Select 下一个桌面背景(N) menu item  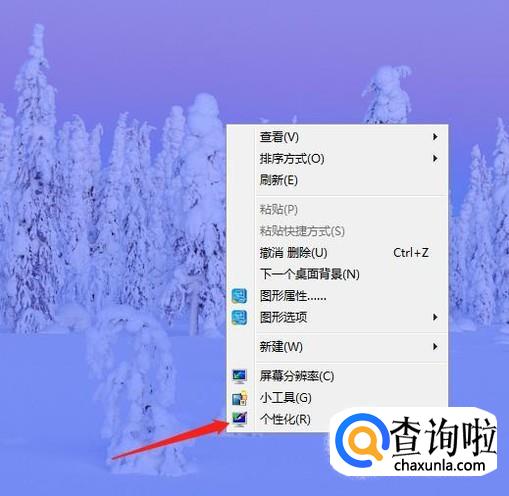[x=337, y=274]
